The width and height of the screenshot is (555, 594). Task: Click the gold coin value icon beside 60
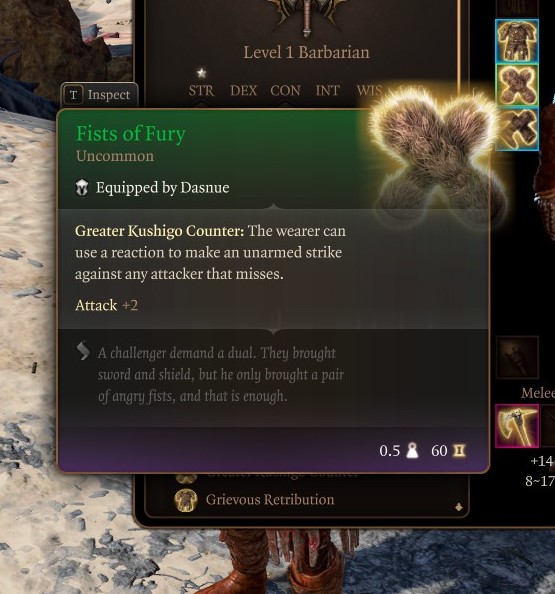pos(459,450)
